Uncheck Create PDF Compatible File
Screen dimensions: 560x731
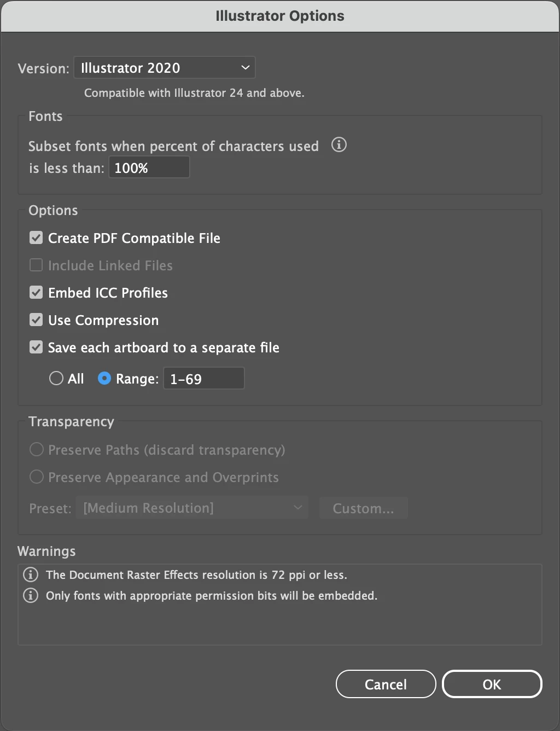click(x=36, y=238)
